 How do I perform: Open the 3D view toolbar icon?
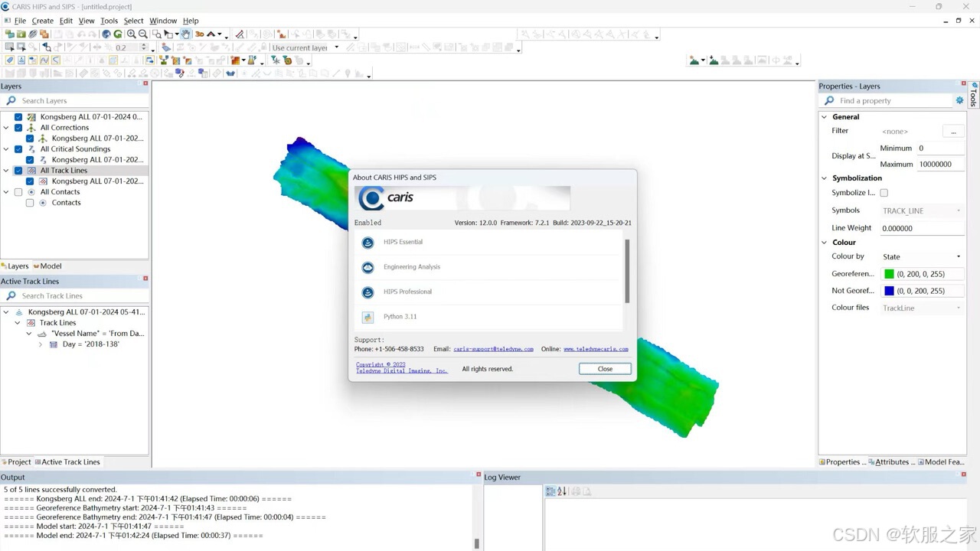(x=199, y=34)
